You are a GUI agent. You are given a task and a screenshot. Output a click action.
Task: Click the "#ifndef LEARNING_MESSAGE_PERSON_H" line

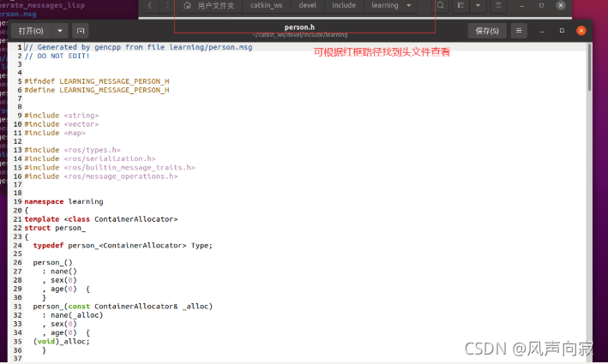click(97, 81)
